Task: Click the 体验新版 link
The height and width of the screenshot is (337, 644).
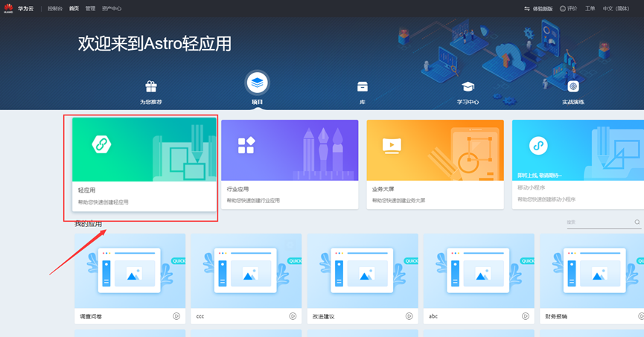Action: pyautogui.click(x=543, y=9)
